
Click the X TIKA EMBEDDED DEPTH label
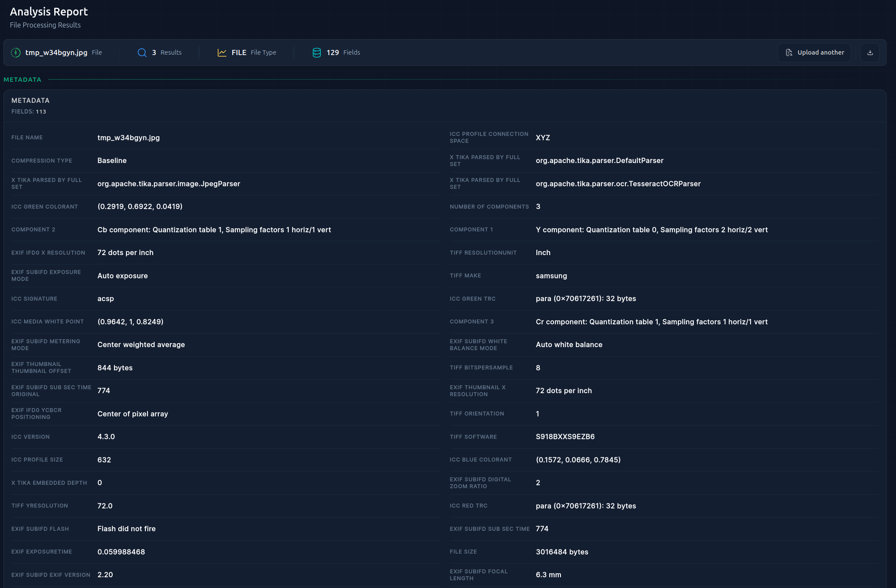click(49, 483)
